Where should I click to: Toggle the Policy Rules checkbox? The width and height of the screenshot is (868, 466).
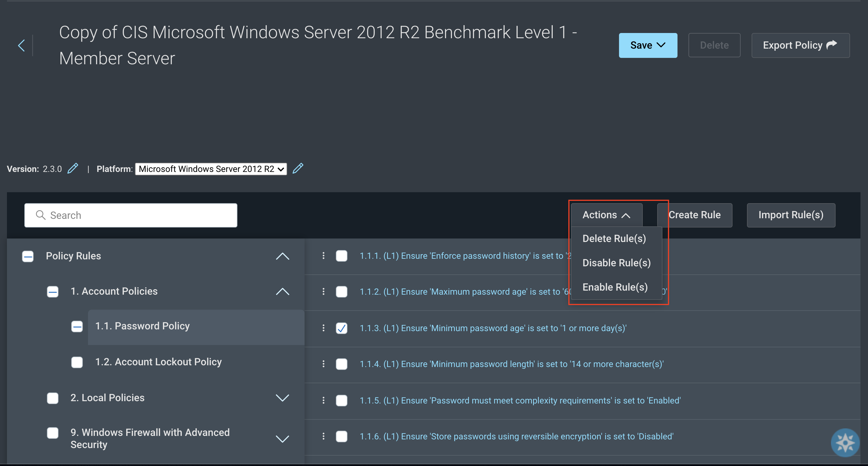[28, 256]
